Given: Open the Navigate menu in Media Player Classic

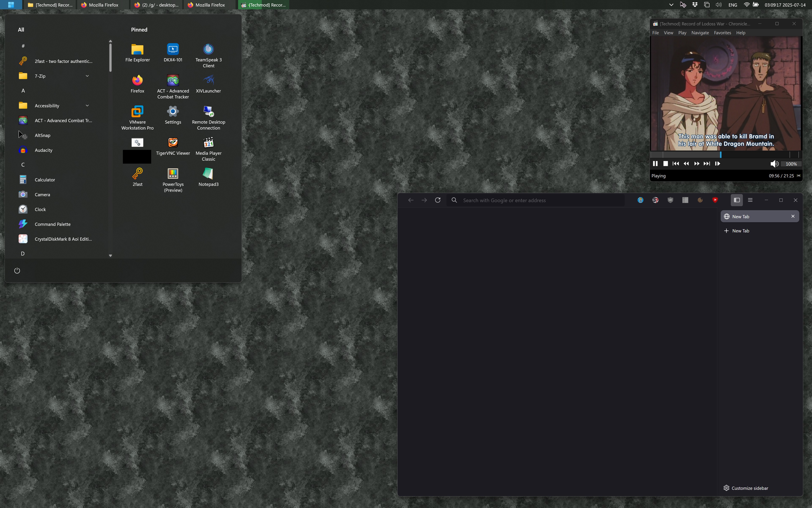Looking at the screenshot, I should click(x=700, y=33).
